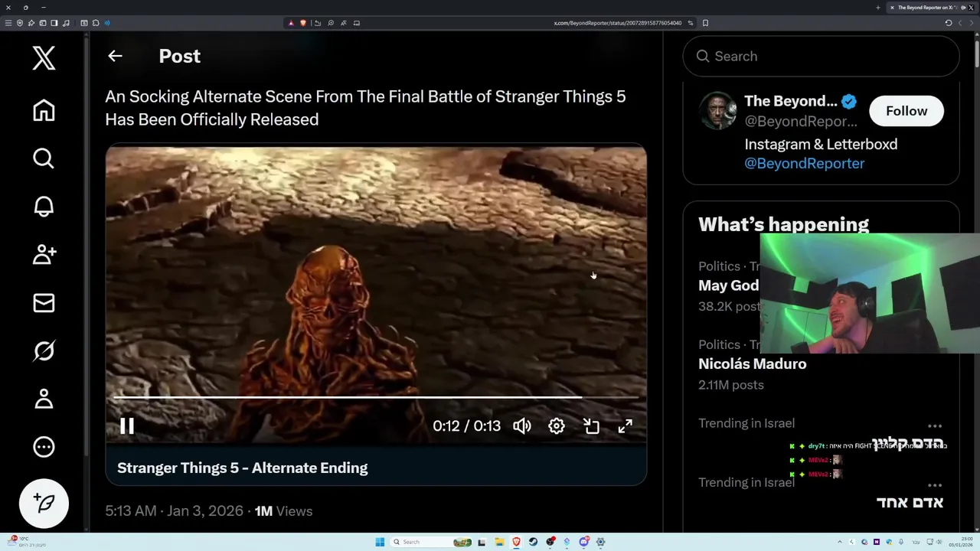Open Steam from taskbar
Viewport: 980px width, 551px height.
tap(533, 542)
